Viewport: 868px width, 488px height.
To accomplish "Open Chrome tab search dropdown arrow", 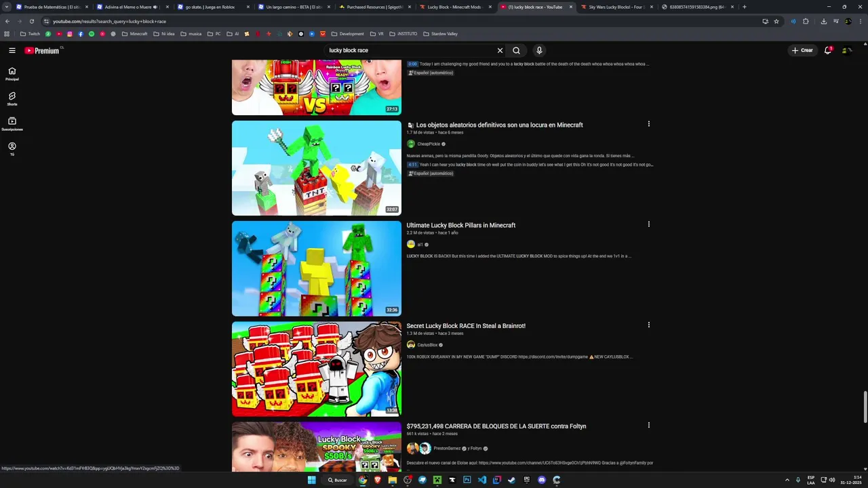I will [x=7, y=7].
